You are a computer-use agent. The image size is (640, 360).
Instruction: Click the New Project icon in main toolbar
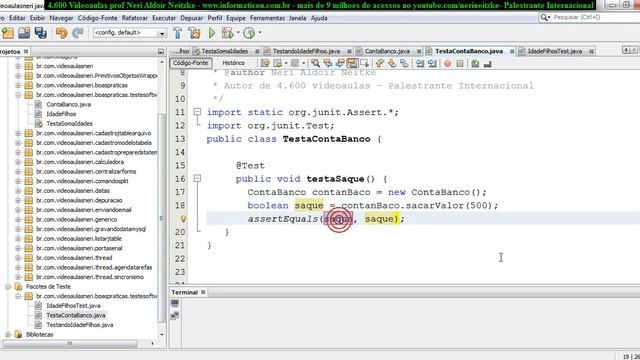(x=8, y=33)
